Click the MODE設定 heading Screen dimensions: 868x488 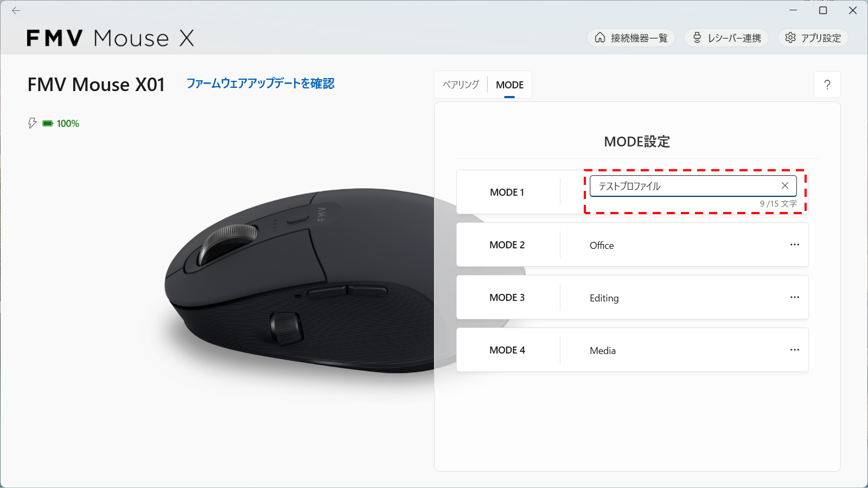pos(637,142)
